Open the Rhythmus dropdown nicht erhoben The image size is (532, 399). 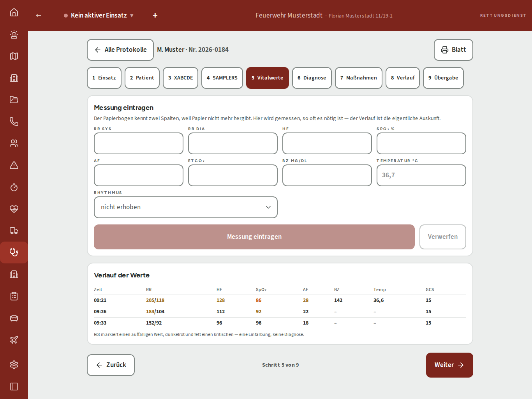click(186, 207)
